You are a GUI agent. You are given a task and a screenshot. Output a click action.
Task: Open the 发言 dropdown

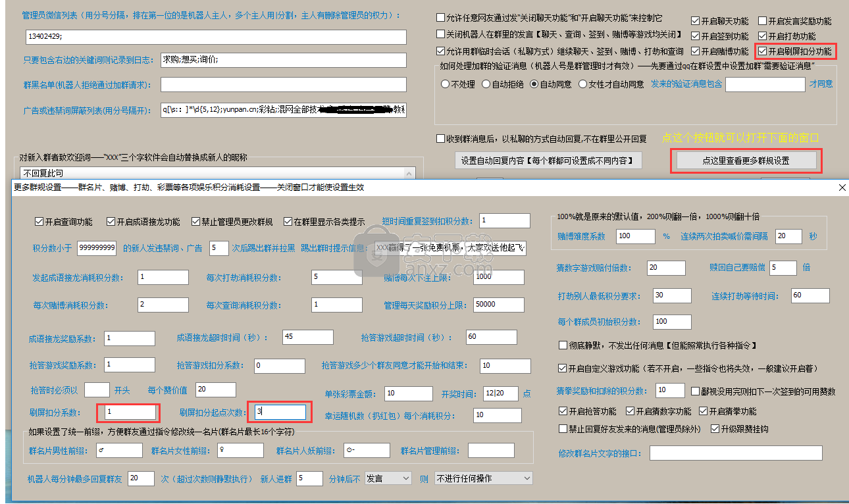[388, 478]
